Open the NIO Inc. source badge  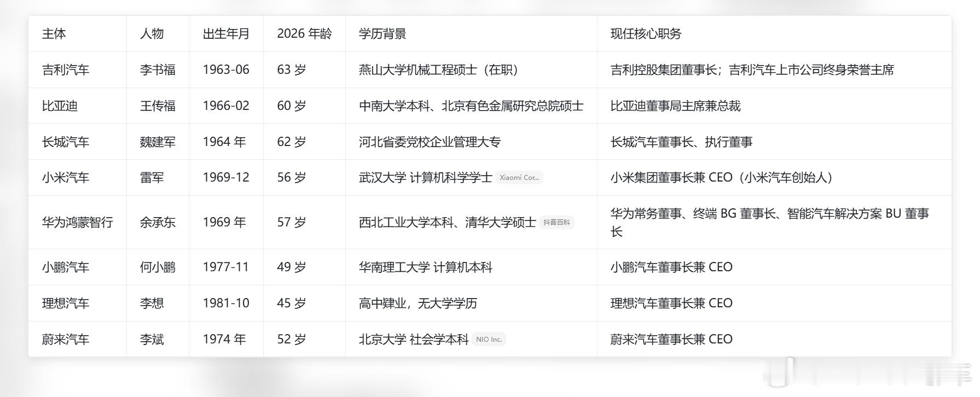(489, 340)
